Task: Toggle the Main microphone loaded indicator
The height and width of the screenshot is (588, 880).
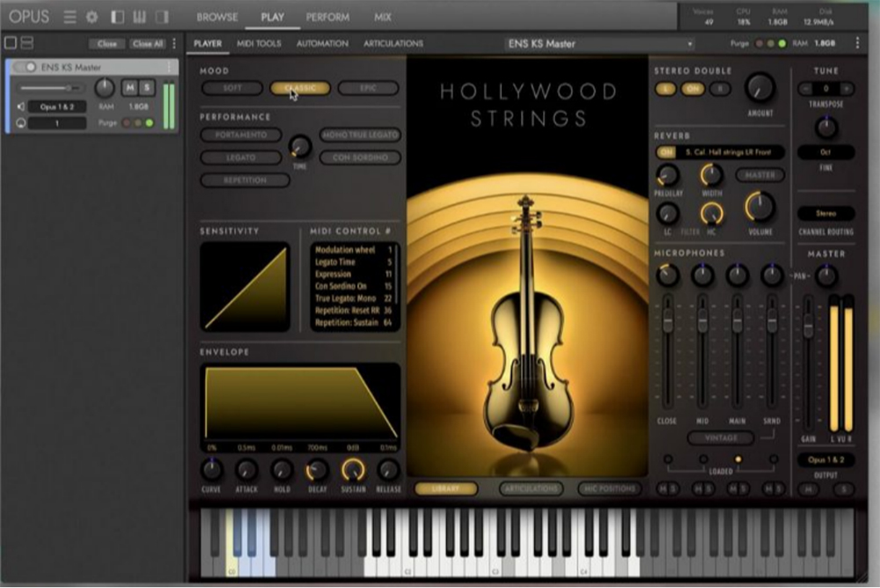Action: (x=737, y=459)
